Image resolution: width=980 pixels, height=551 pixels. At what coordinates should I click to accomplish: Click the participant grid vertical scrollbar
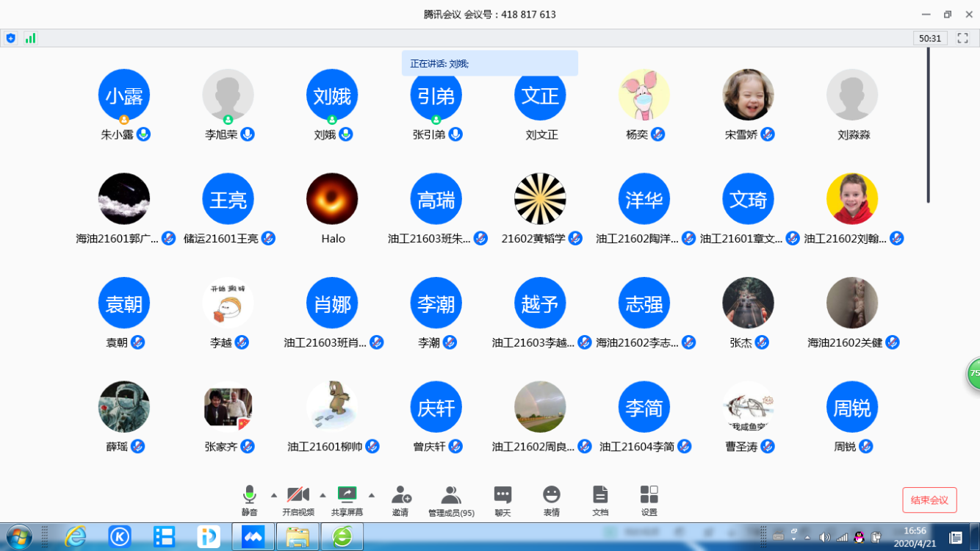[x=928, y=125]
